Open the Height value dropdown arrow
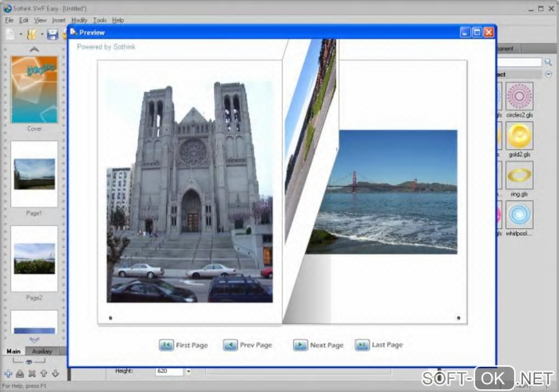Screen dimensions: 559x392 coord(188,371)
